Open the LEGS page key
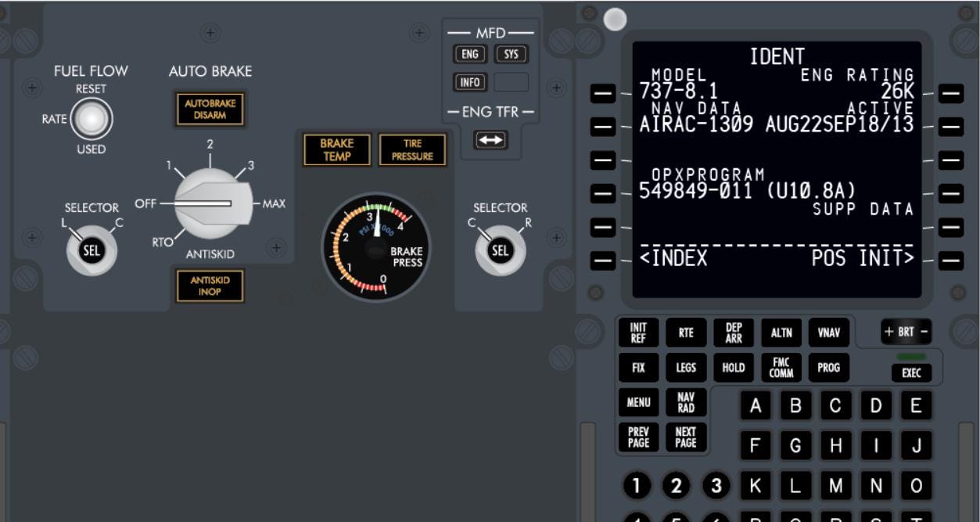The width and height of the screenshot is (980, 522). pyautogui.click(x=686, y=367)
